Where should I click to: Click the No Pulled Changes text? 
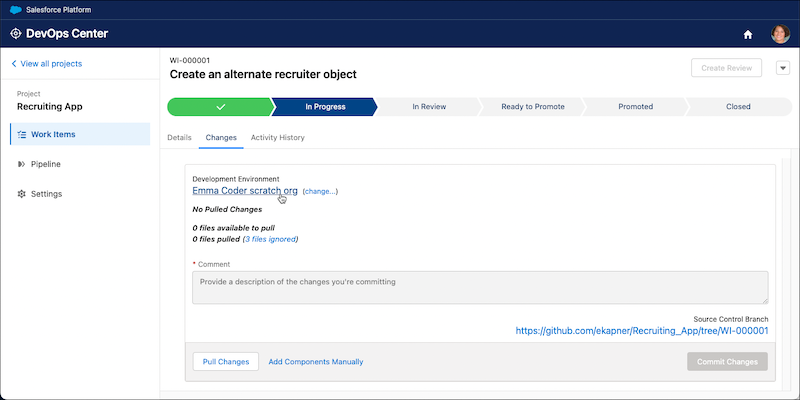point(227,209)
